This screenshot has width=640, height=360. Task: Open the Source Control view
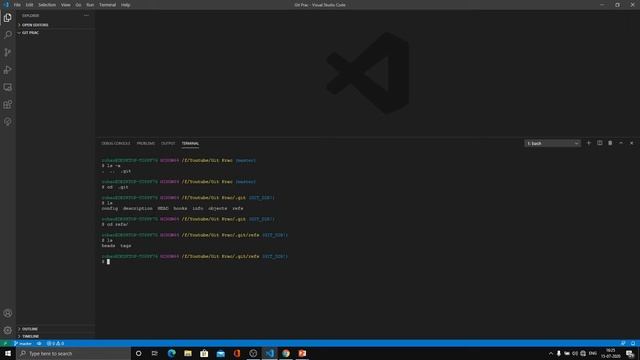coord(8,52)
